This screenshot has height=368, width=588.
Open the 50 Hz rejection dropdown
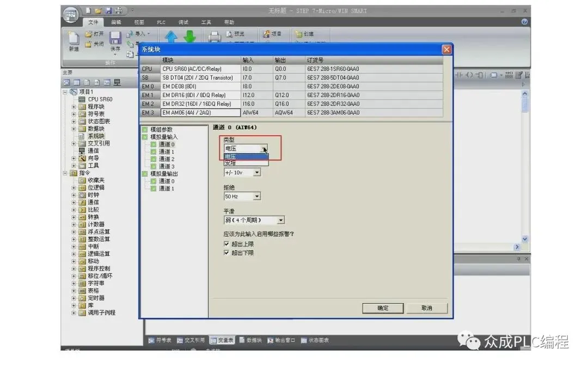tap(257, 196)
